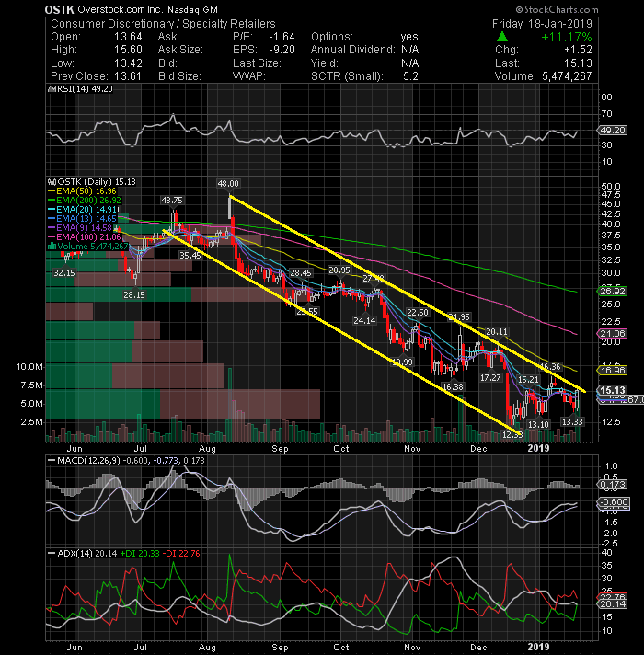The image size is (644, 655).
Task: Click the Prev Close 13.61 value
Action: pos(127,76)
